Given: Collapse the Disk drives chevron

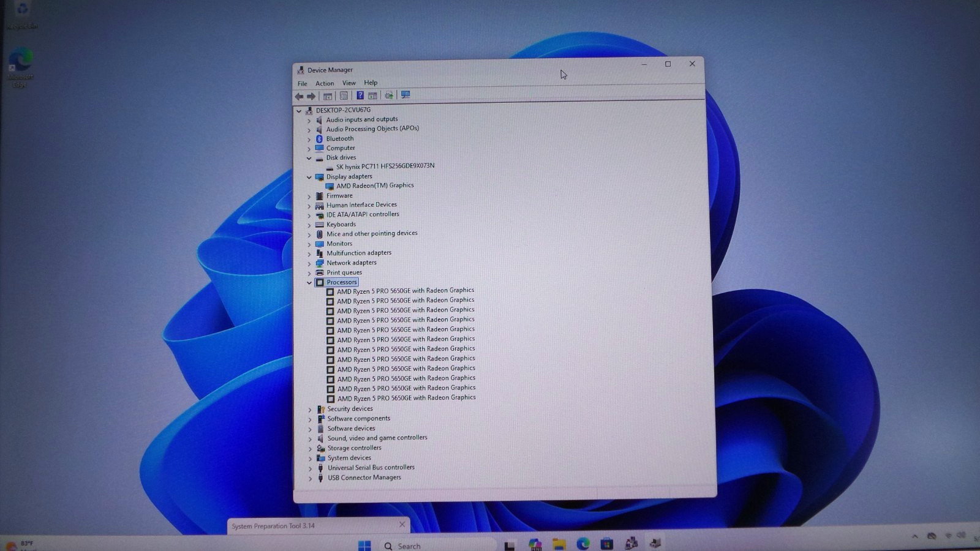Looking at the screenshot, I should pos(309,158).
